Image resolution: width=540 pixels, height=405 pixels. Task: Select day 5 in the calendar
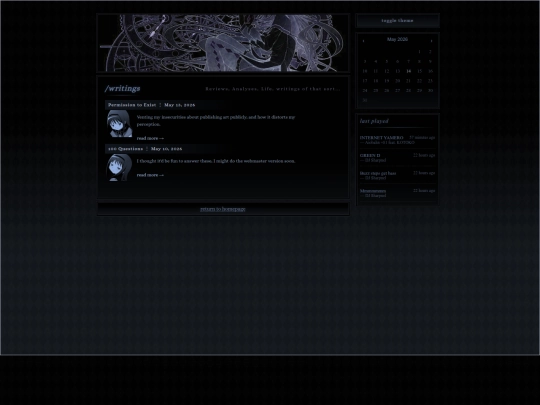(x=386, y=61)
